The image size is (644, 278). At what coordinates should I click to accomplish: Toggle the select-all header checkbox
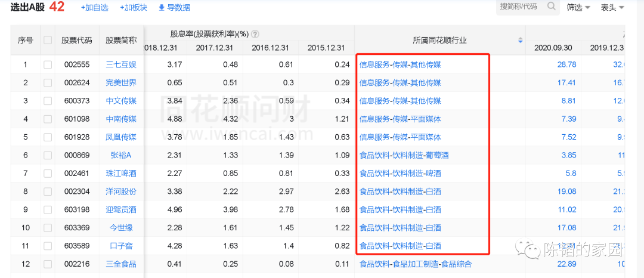pyautogui.click(x=48, y=40)
